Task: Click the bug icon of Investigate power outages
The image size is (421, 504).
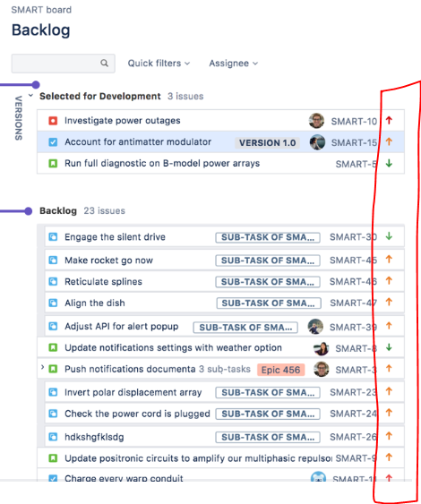Action: [x=53, y=121]
